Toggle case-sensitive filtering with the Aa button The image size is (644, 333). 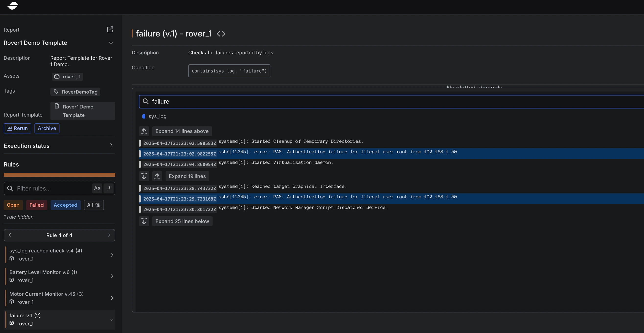(x=97, y=188)
